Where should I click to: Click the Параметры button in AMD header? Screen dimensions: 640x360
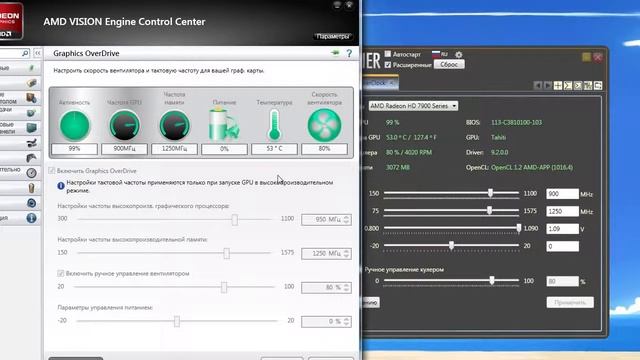(x=333, y=36)
